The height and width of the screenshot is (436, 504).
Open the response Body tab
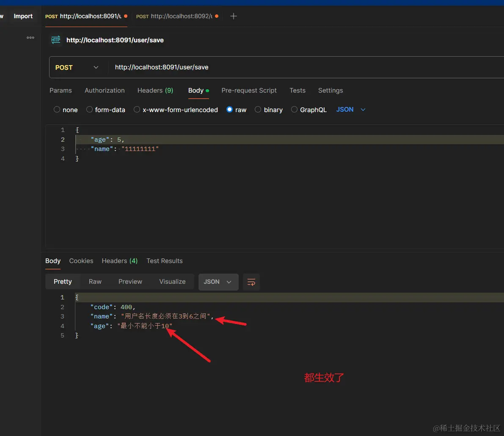click(53, 261)
